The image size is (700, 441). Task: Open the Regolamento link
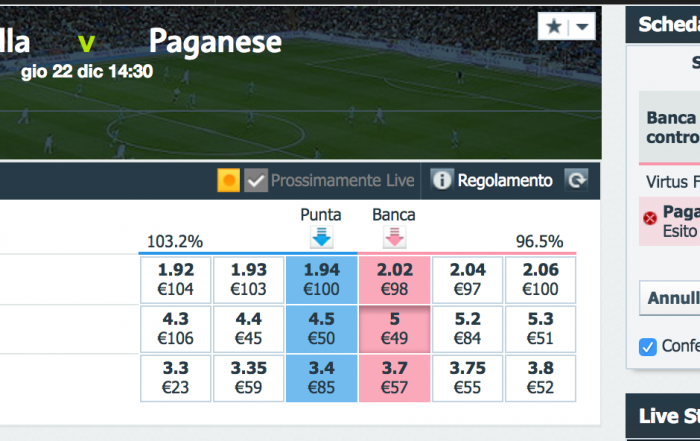505,181
